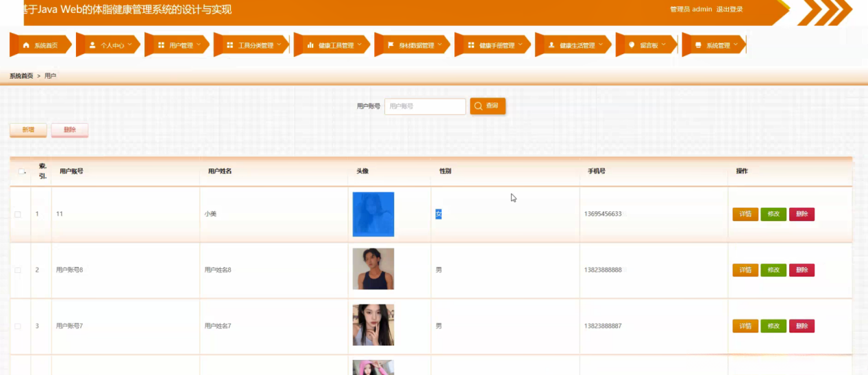Expand the 工具分类管理 dropdown arrow
The image size is (868, 375).
279,45
